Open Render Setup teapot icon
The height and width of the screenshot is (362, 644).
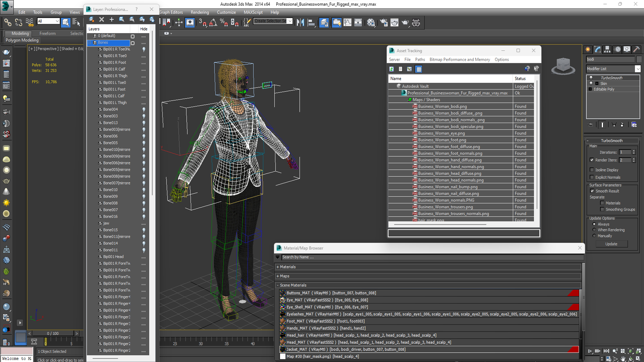coord(384,22)
